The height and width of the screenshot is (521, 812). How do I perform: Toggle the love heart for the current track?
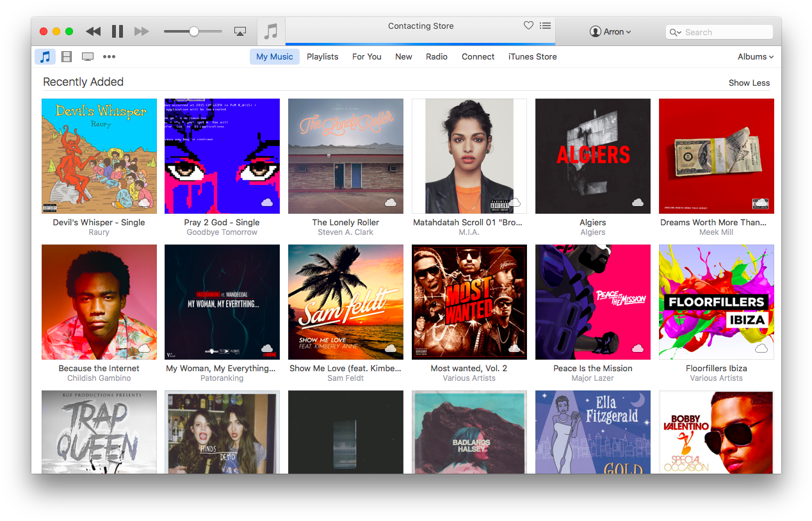(528, 26)
